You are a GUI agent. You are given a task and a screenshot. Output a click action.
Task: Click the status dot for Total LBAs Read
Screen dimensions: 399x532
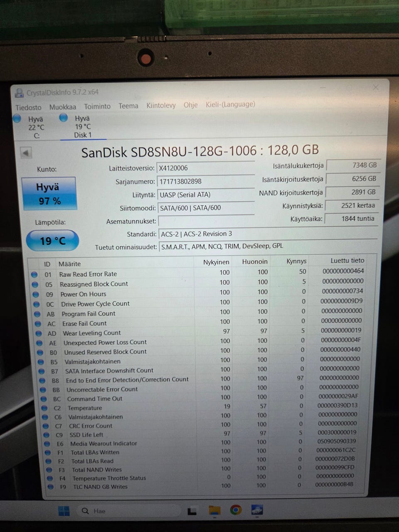49,461
